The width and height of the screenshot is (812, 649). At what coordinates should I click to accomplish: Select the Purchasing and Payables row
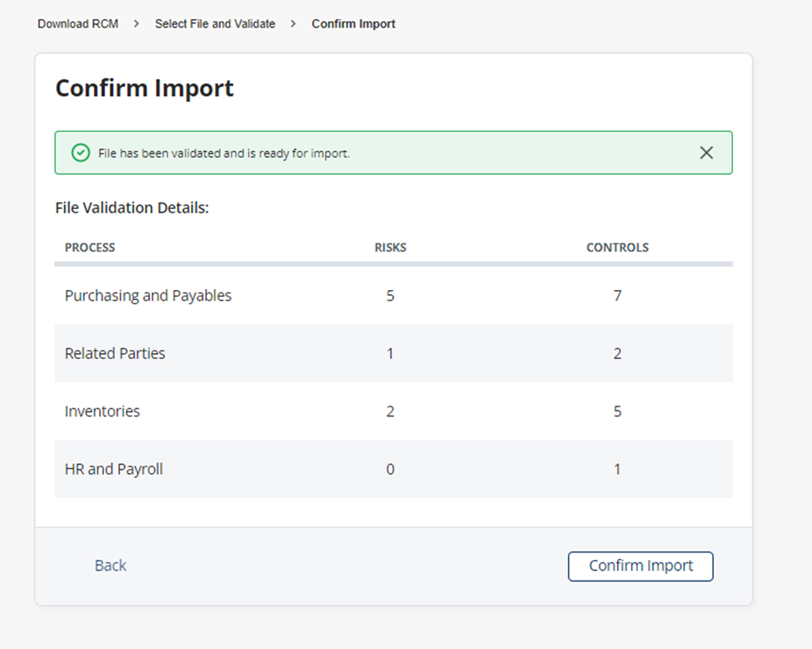point(394,296)
